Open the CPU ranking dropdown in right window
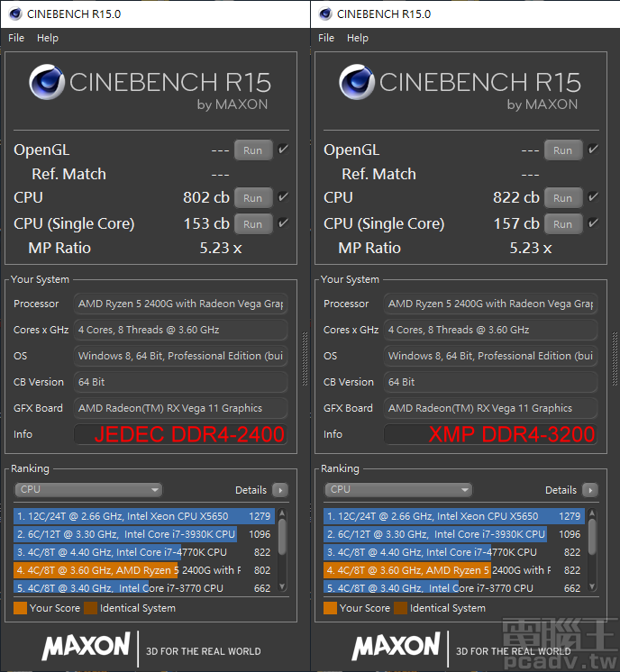Screen dimensions: 620x672 point(398,490)
